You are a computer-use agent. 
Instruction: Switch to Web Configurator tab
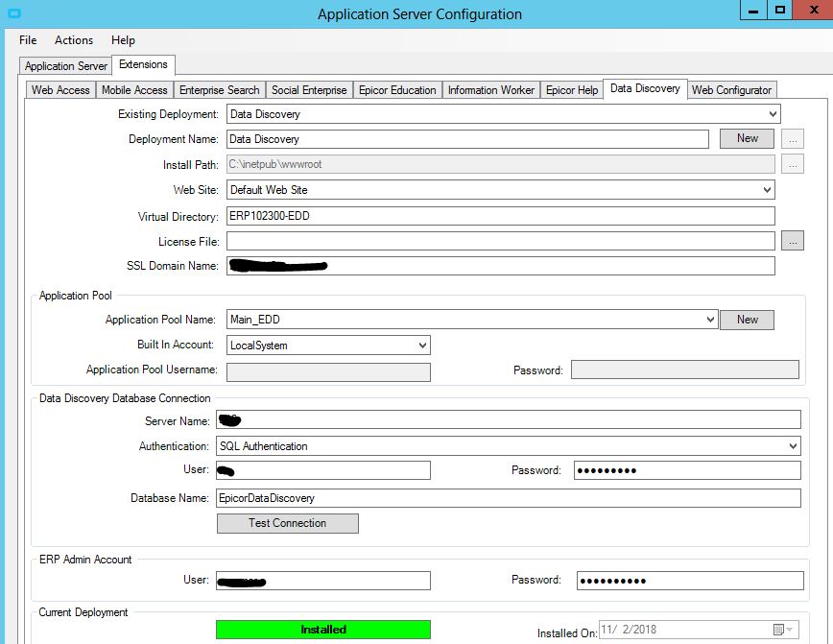(x=731, y=90)
